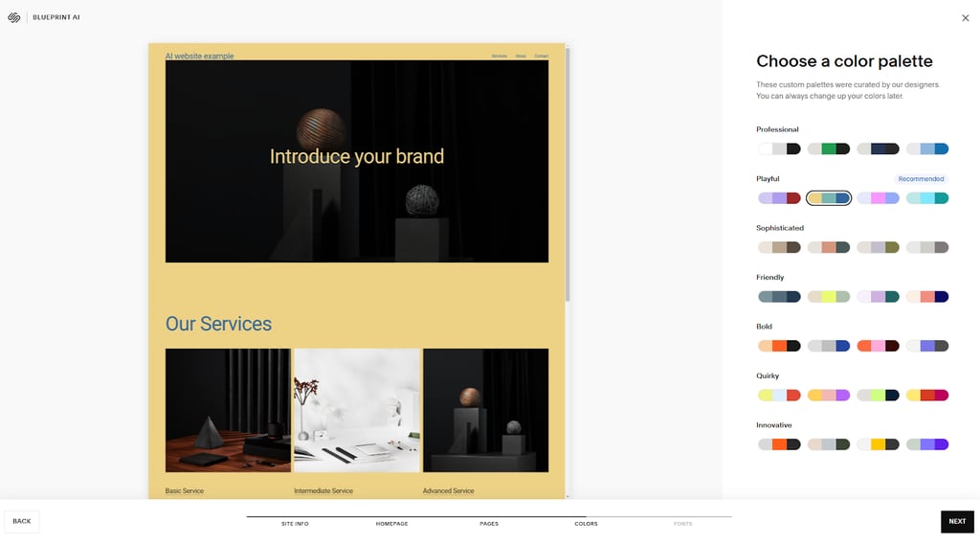
Task: Click the 'Advanced Service' caption
Action: click(x=448, y=491)
